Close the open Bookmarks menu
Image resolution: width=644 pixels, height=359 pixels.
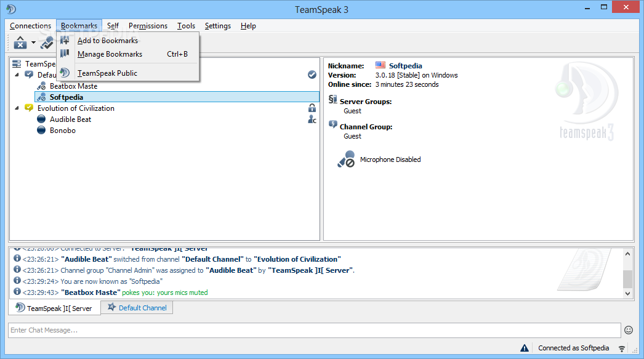79,25
